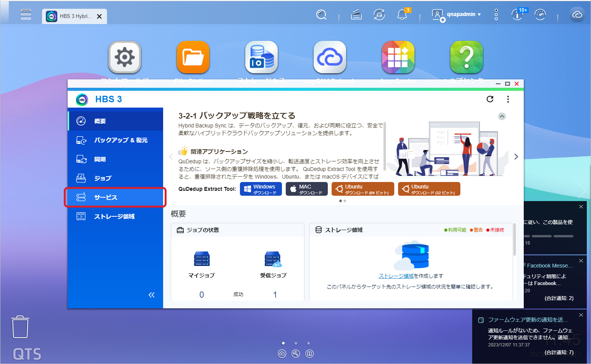Viewport: 591px width, 364px height.
Task: Open the firmware update notification title
Action: [528, 320]
